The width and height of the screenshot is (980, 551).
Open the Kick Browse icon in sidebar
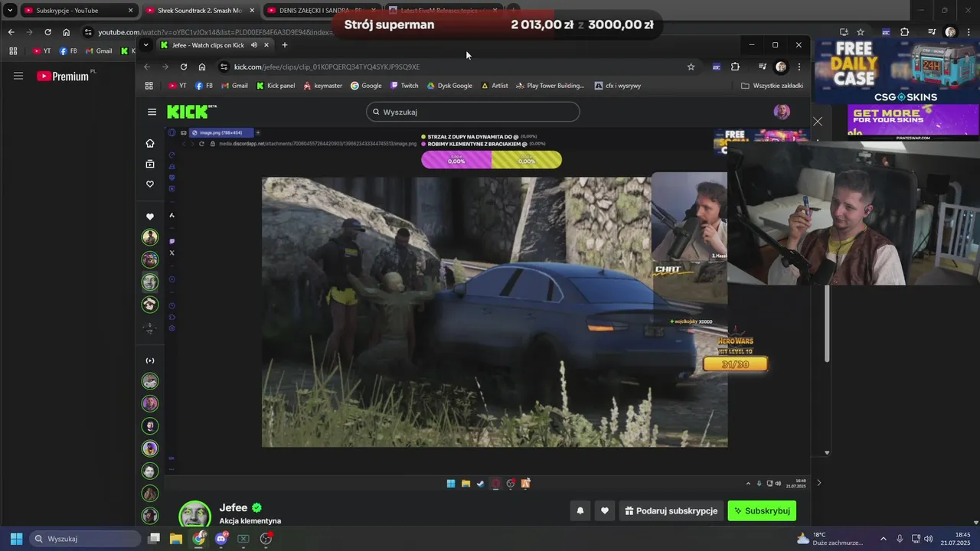(150, 164)
